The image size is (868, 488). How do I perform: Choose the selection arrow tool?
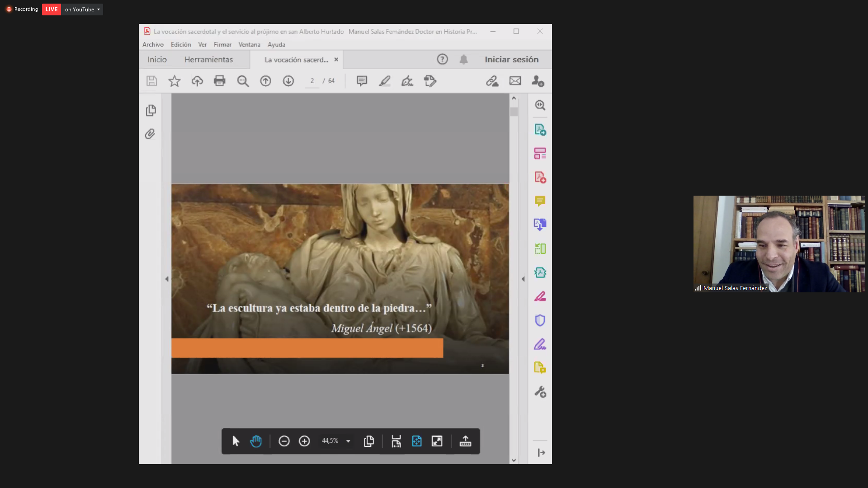pyautogui.click(x=236, y=441)
